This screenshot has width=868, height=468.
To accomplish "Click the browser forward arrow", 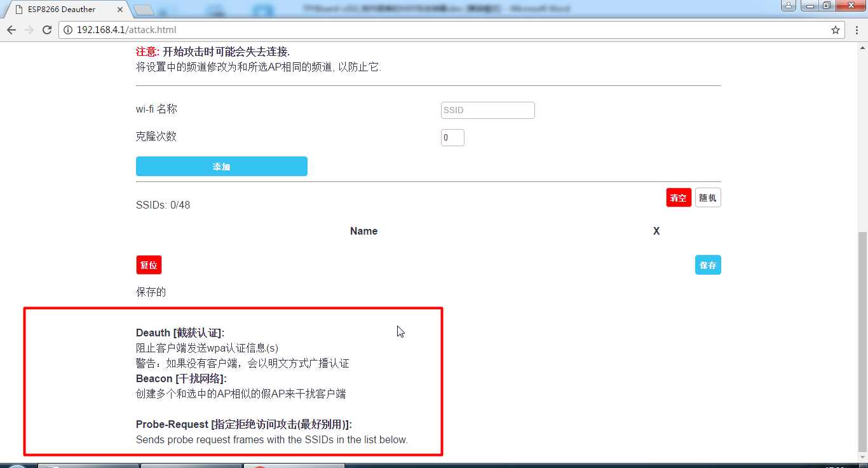I will click(29, 30).
